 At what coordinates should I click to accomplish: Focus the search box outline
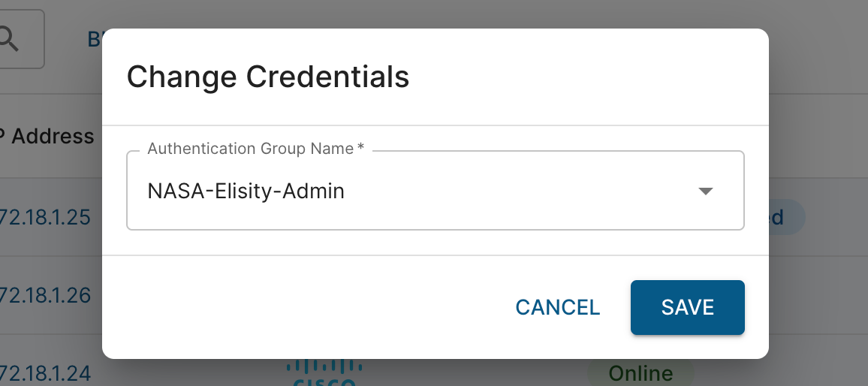click(x=22, y=39)
